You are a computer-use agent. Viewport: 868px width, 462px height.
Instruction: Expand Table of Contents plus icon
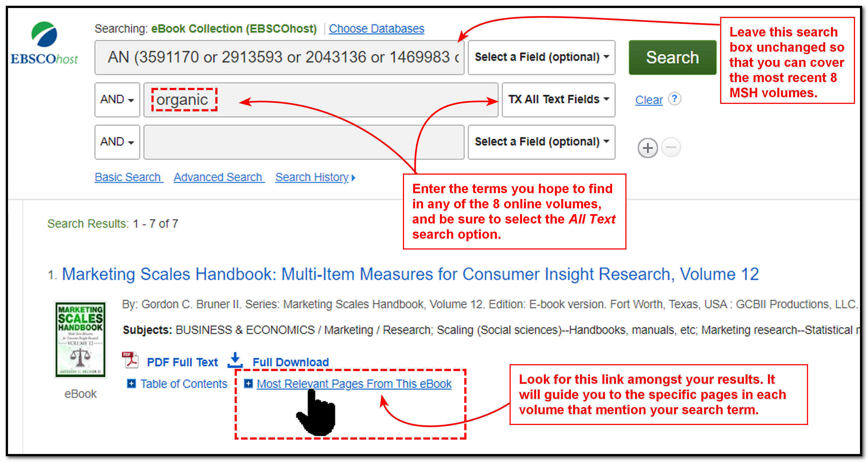pos(132,383)
